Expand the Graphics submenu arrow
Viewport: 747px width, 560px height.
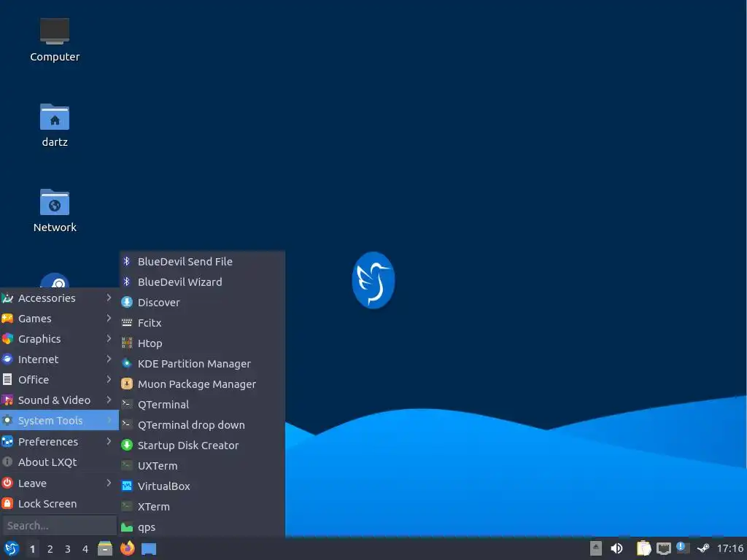(109, 338)
